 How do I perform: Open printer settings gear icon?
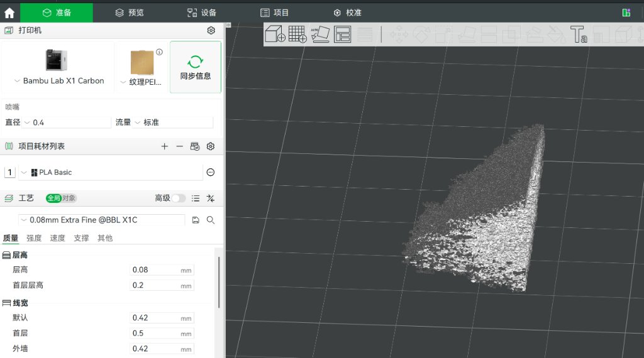click(x=211, y=30)
